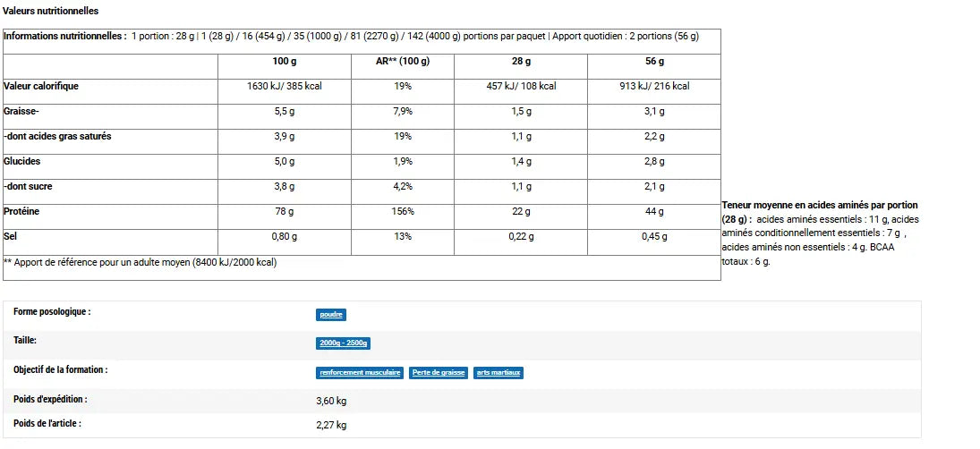The image size is (980, 449).
Task: Click the 'AR** (100 g)' column header
Action: click(403, 62)
